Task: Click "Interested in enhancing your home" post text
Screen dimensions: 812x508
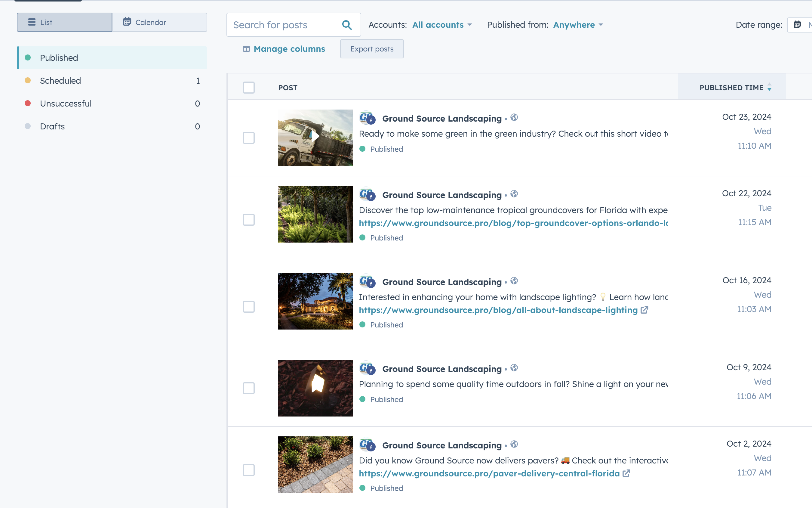Action: tap(514, 297)
